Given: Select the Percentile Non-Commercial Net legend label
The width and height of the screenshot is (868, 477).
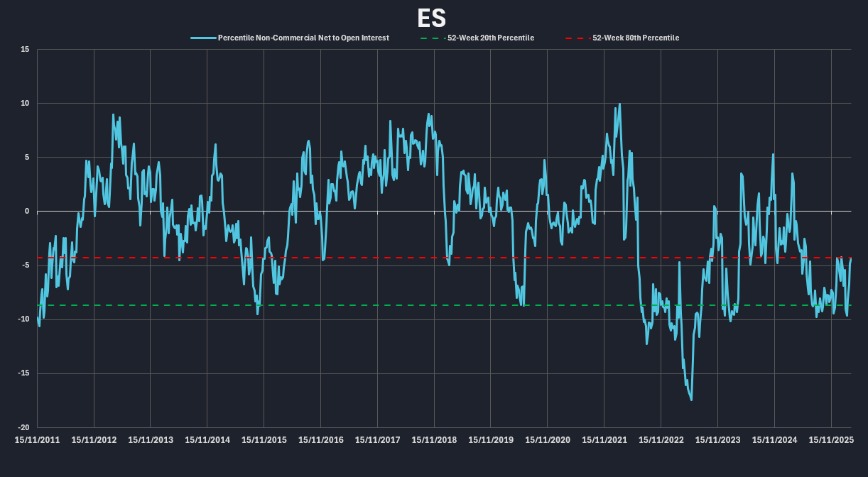Looking at the screenshot, I should pos(303,38).
